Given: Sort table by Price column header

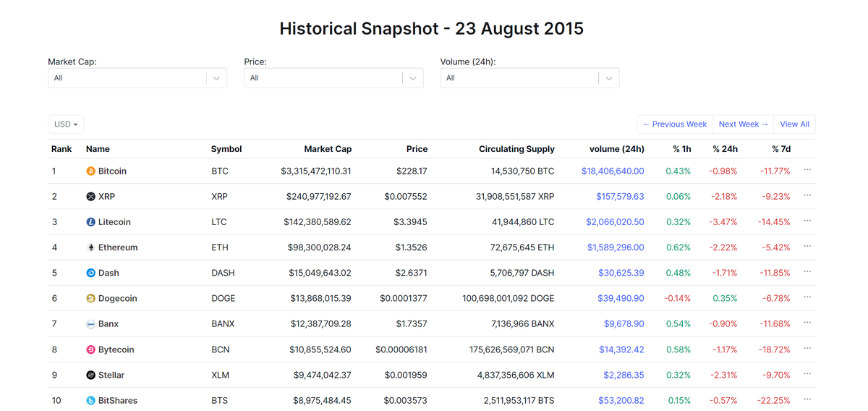Looking at the screenshot, I should (417, 149).
